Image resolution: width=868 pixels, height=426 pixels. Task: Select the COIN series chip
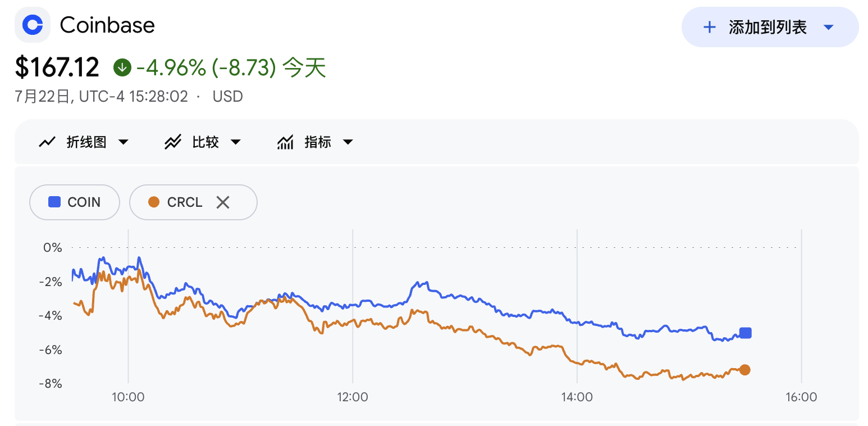pos(75,202)
